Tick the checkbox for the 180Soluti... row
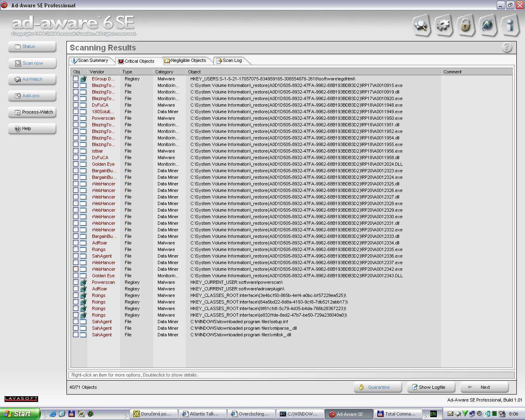Image resolution: width=525 pixels, height=420 pixels. 75,112
